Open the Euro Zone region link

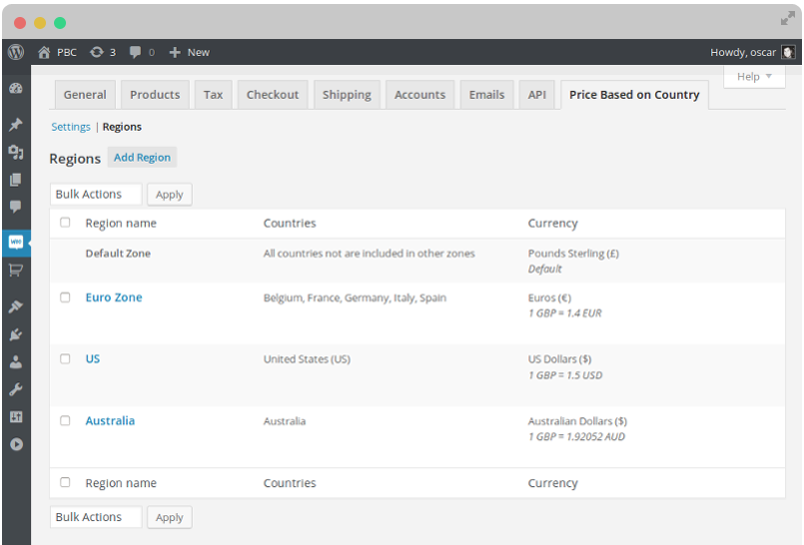[113, 297]
